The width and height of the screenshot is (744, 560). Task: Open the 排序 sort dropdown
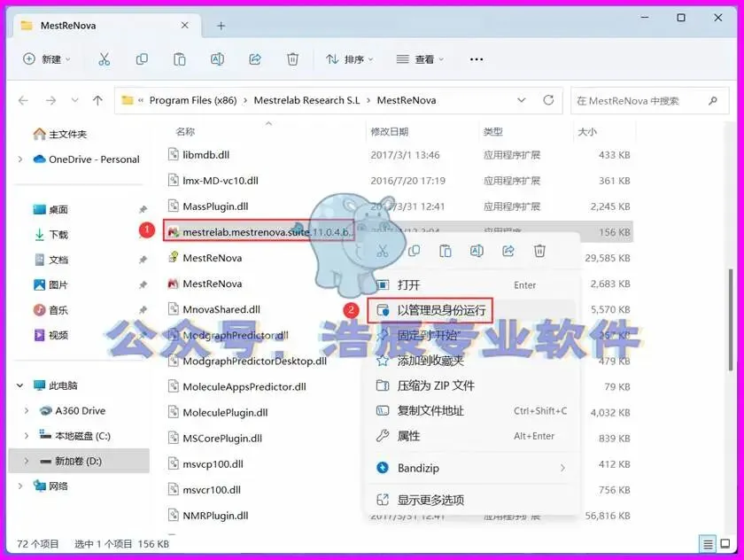coord(350,59)
